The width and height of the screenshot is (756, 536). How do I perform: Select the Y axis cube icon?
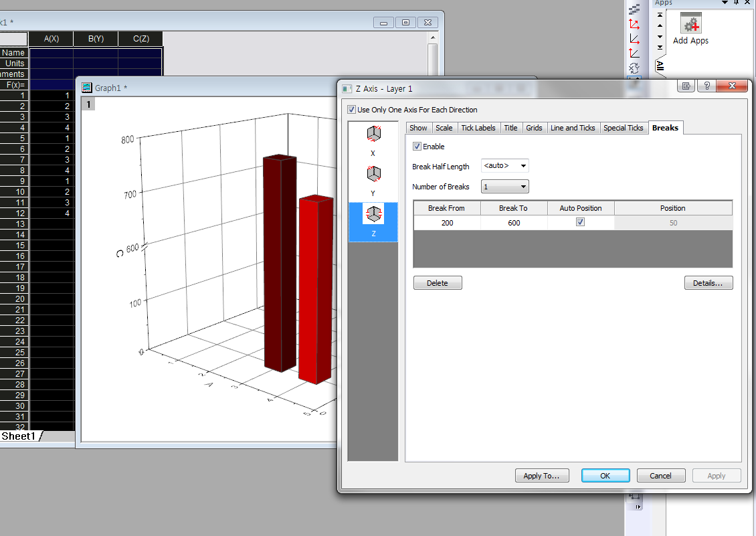(x=373, y=174)
